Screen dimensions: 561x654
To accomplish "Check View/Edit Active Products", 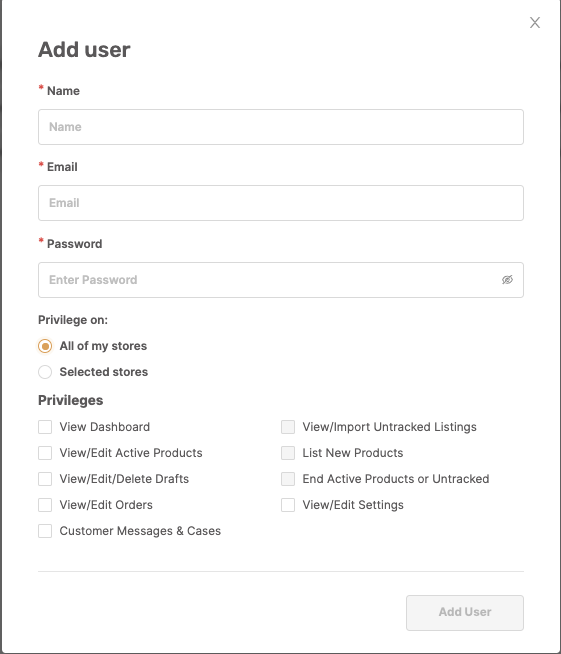I will (x=45, y=453).
